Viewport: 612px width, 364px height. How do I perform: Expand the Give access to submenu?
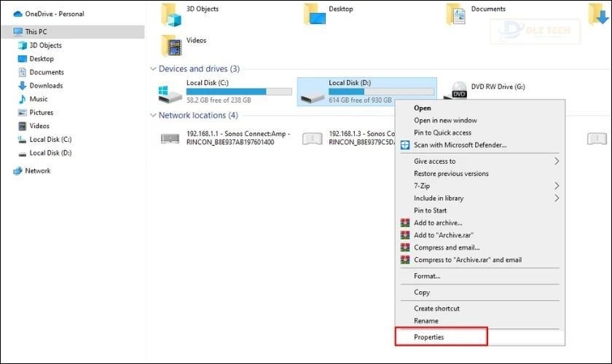pos(557,162)
